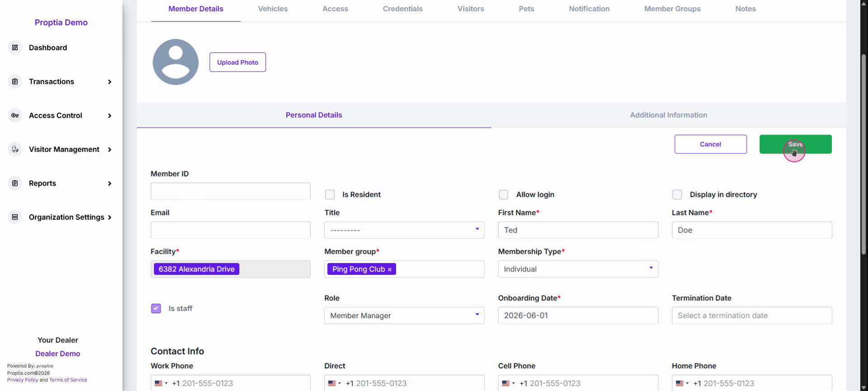Click the Member ID input field
868x391 pixels.
coord(231,191)
